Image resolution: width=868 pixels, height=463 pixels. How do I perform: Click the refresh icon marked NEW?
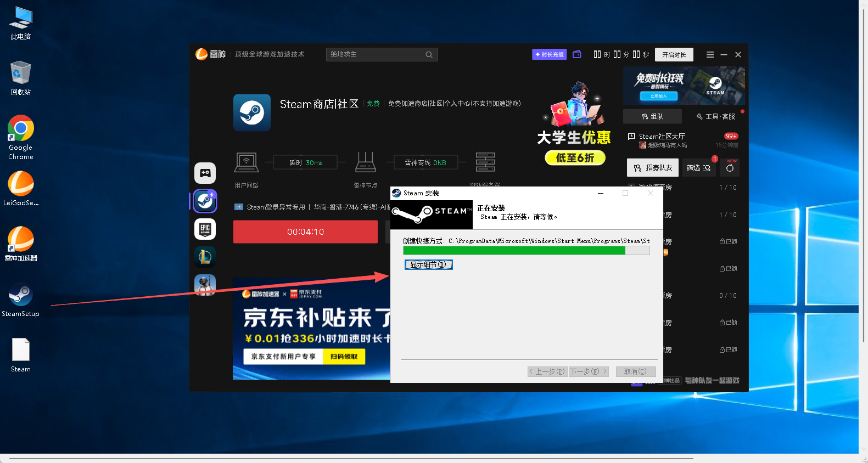coord(730,168)
